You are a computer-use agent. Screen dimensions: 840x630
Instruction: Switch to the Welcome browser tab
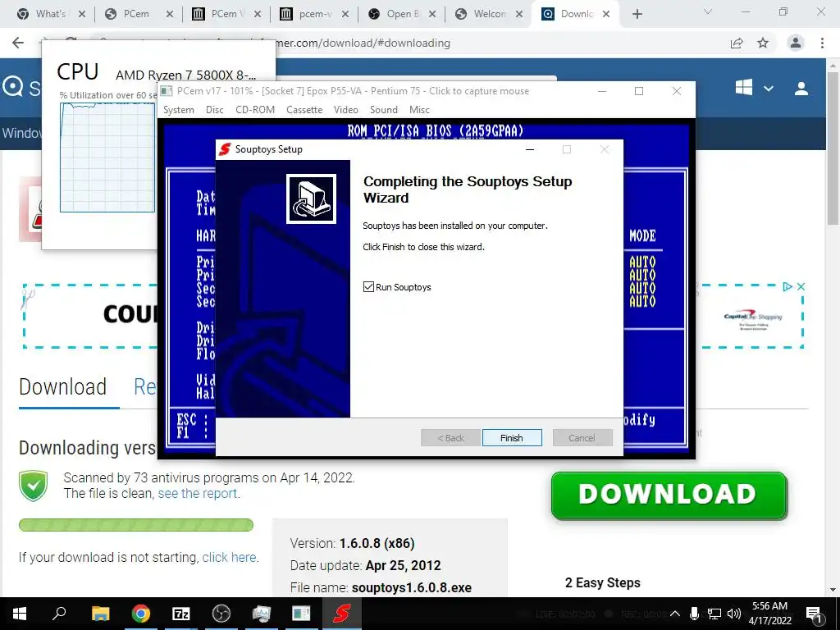(490, 14)
